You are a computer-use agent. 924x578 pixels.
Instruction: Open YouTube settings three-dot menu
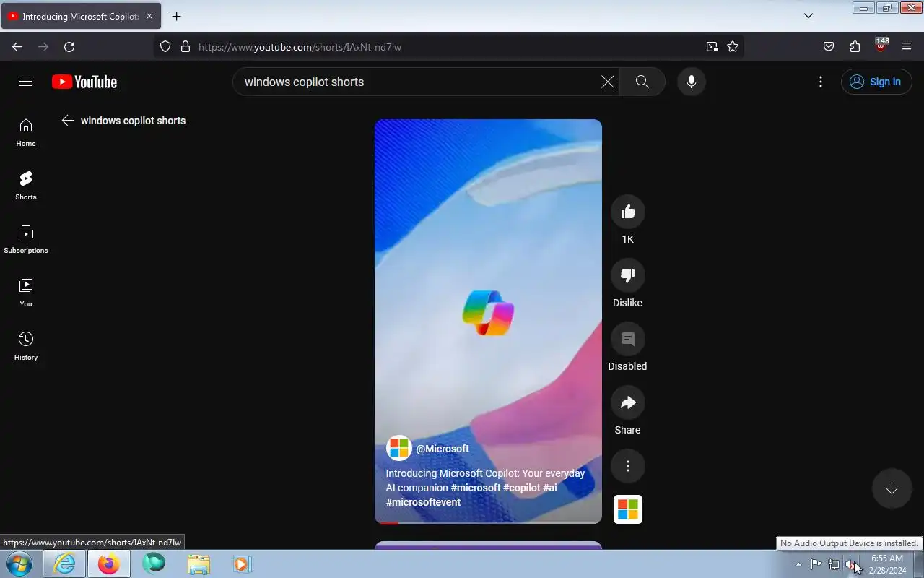821,82
